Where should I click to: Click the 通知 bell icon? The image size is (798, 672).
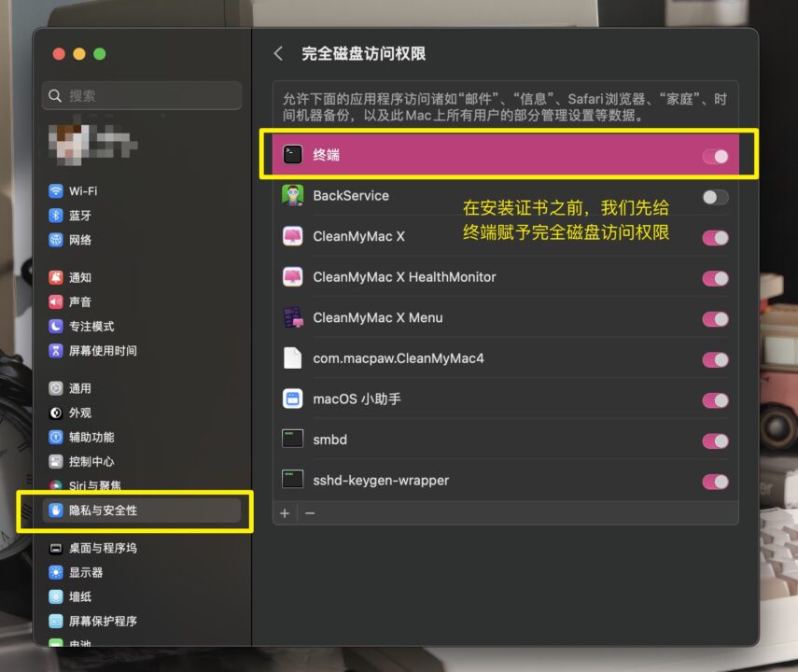point(58,277)
